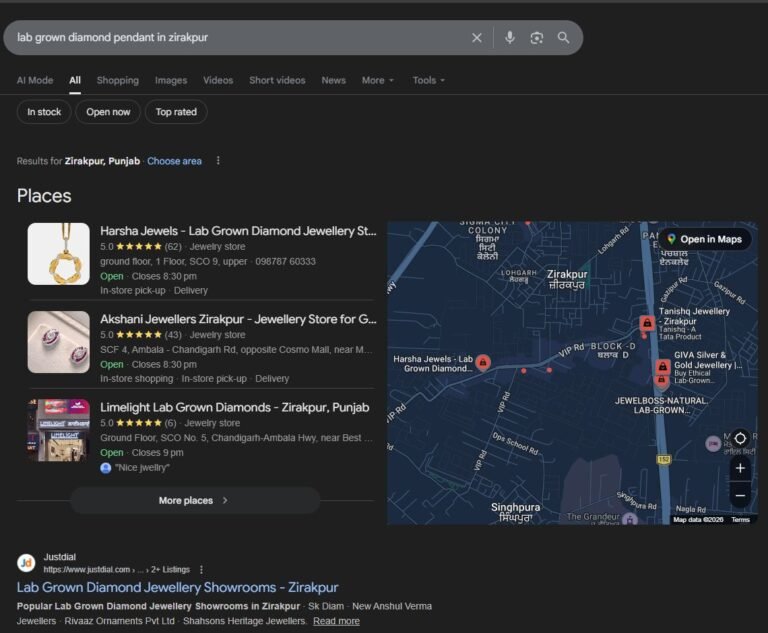Start voice search with the microphone icon

tap(510, 38)
